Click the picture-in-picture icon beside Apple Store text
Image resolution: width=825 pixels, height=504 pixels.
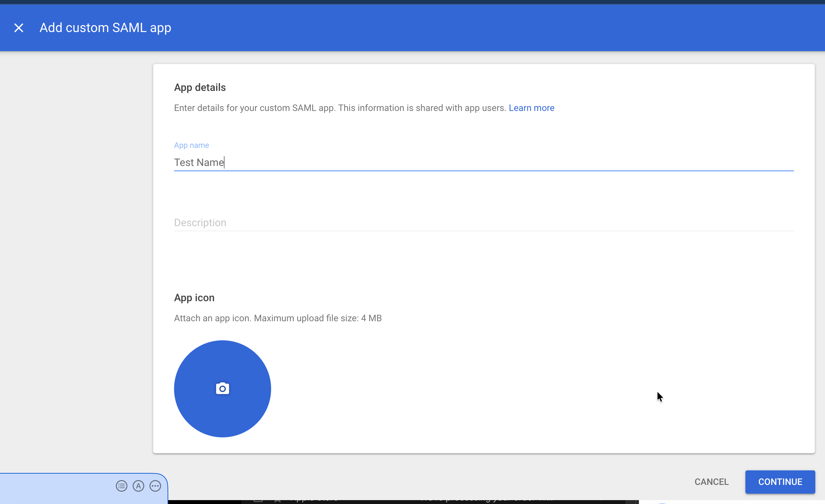click(x=257, y=501)
